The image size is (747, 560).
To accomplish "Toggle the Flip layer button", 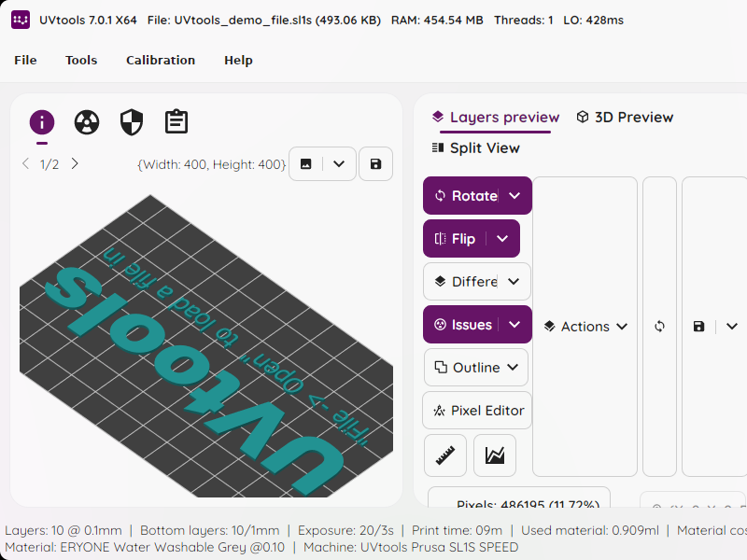I will pos(455,239).
